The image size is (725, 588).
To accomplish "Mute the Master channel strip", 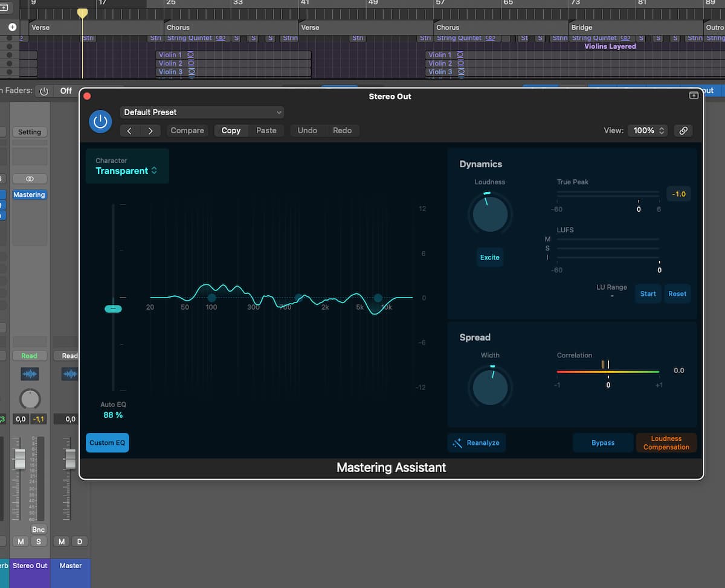I will 62,542.
